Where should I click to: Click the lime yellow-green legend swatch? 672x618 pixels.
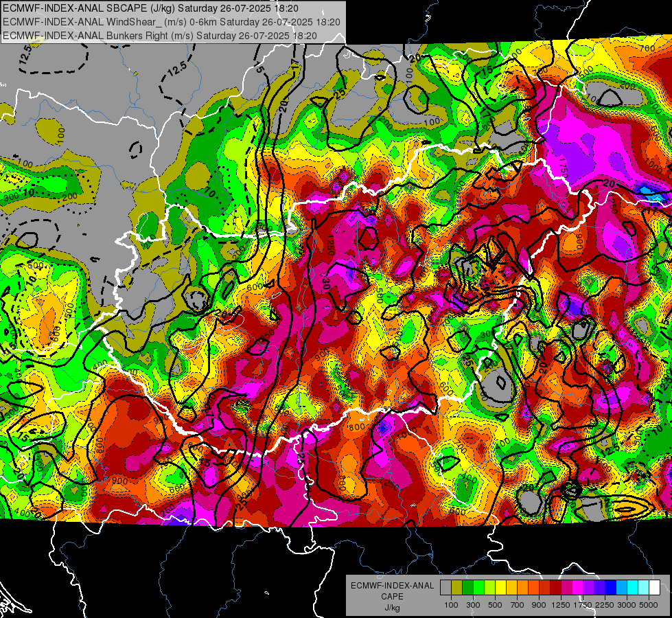click(490, 588)
